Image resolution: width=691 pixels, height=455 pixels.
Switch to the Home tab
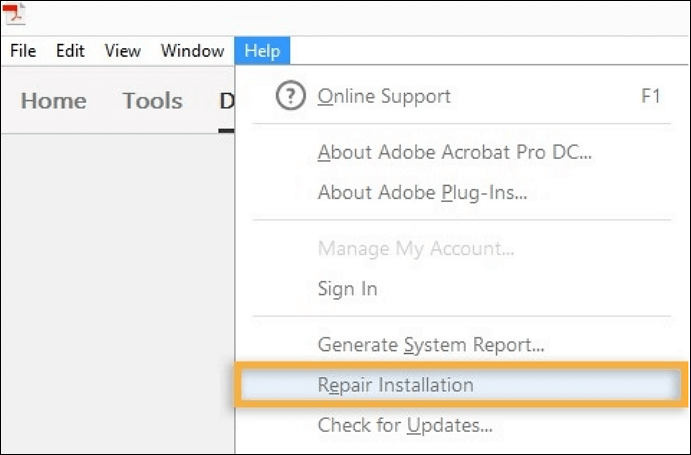pos(54,101)
